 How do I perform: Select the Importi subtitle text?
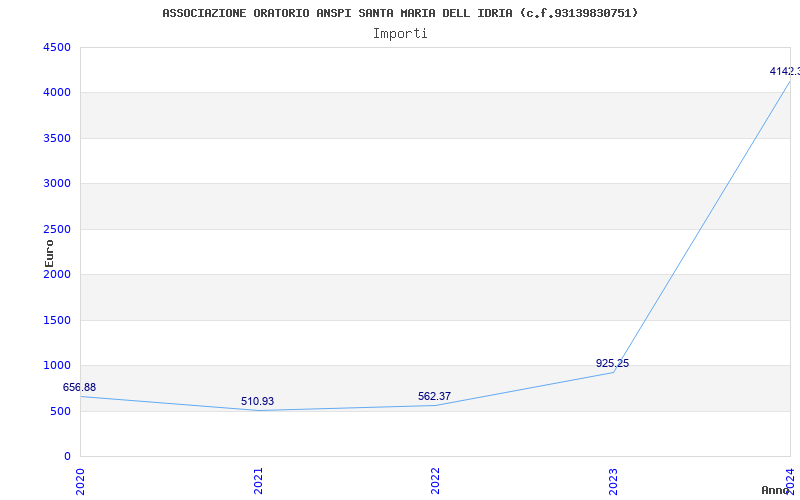tap(400, 34)
